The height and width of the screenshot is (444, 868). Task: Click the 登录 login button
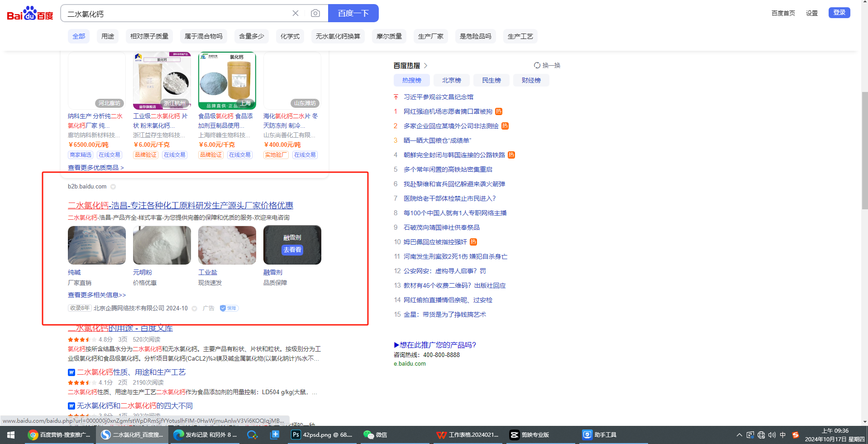[x=839, y=13]
